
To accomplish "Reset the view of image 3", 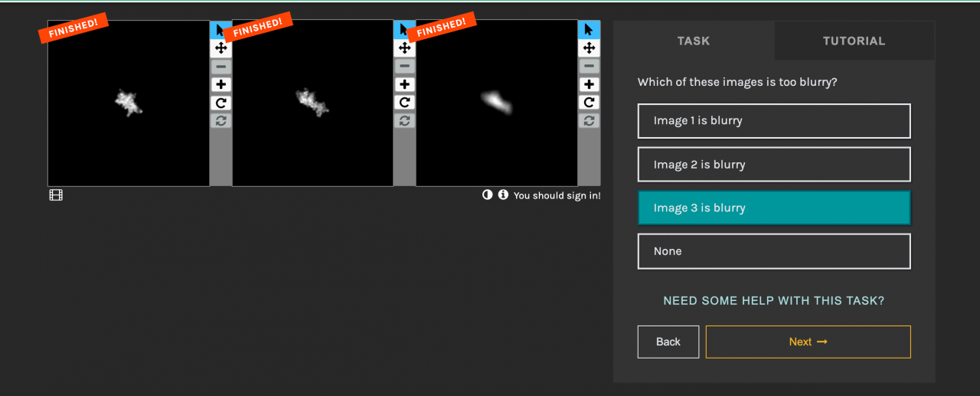I will click(589, 120).
